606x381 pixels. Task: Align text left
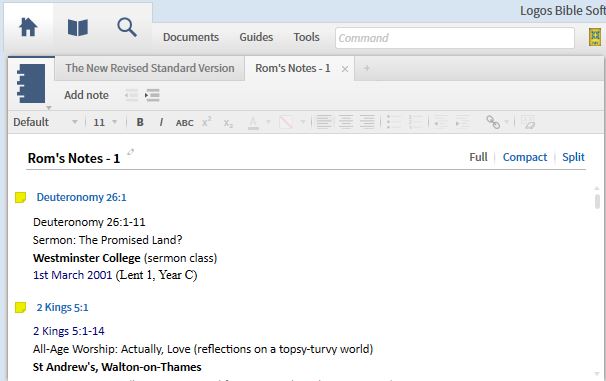tap(324, 122)
